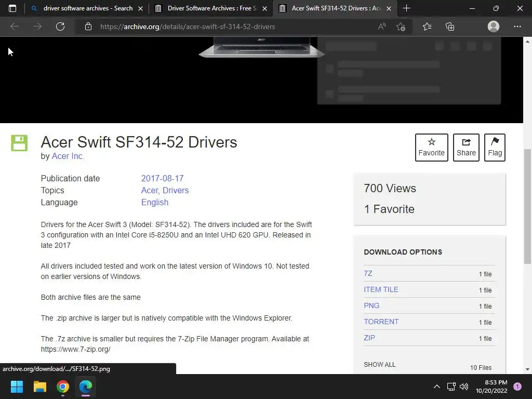
Task: Open the clock showing 8:53 PM
Action: [491, 387]
